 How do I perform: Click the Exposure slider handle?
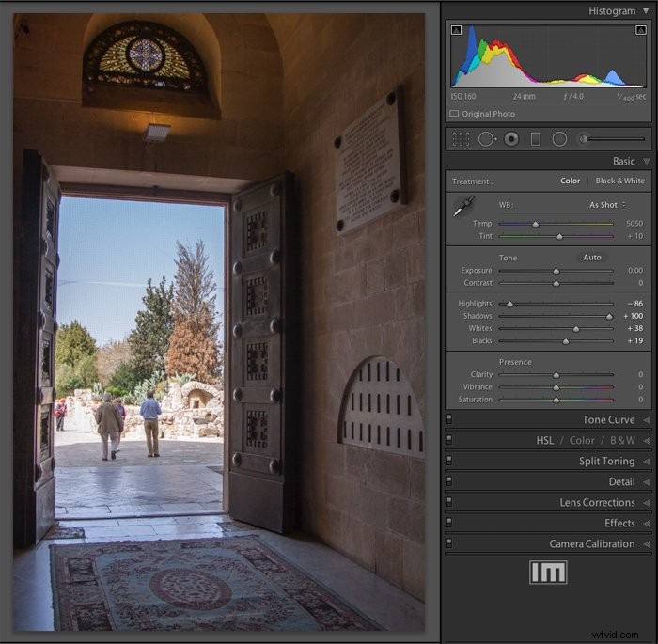[556, 271]
